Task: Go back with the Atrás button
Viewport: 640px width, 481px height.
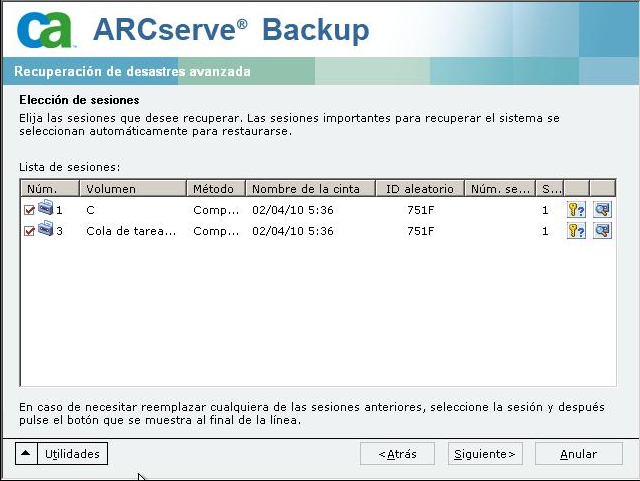Action: point(397,453)
